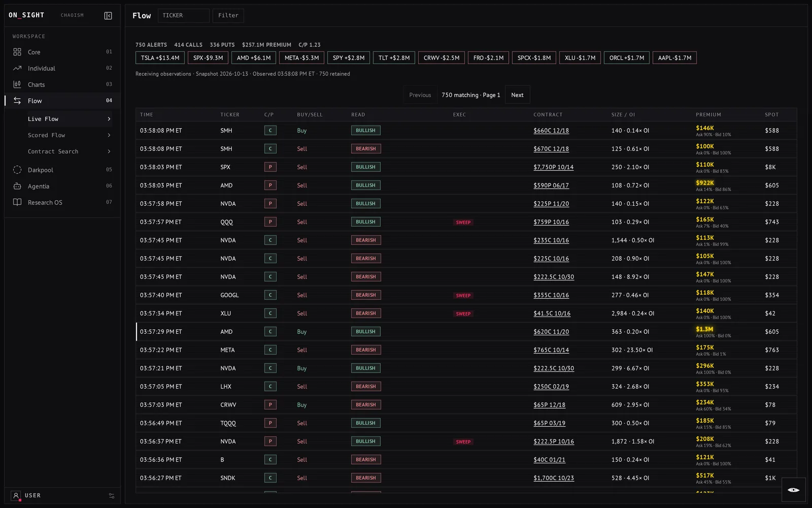Open Charts workspace item

62,84
